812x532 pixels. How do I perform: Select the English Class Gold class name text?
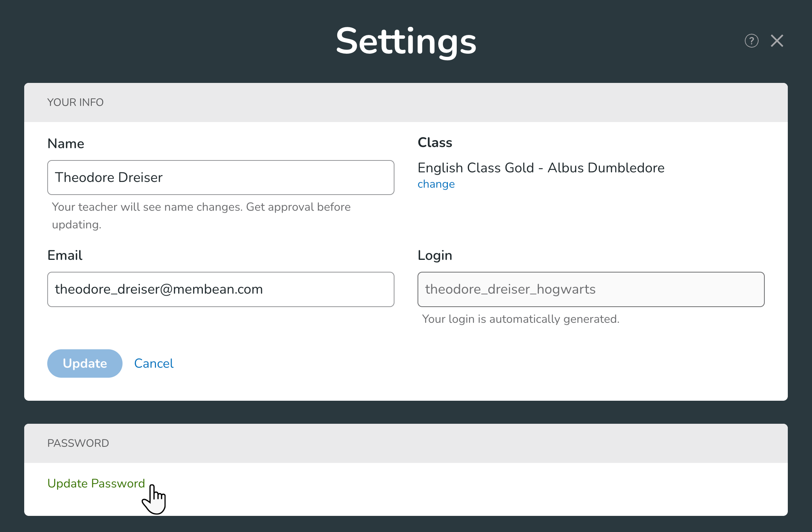pyautogui.click(x=541, y=168)
